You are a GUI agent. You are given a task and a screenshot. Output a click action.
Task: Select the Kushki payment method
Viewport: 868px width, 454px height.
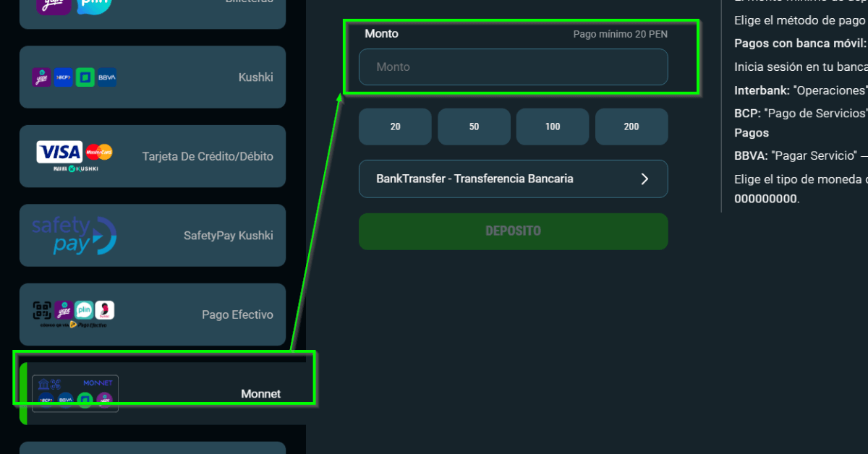tap(255, 77)
